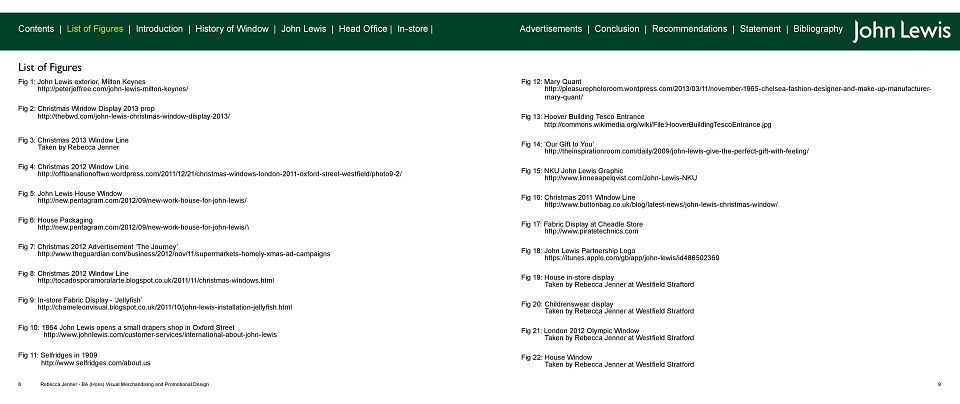Select the List of Figures heading
Image resolution: width=960 pixels, height=404 pixels.
(50, 67)
